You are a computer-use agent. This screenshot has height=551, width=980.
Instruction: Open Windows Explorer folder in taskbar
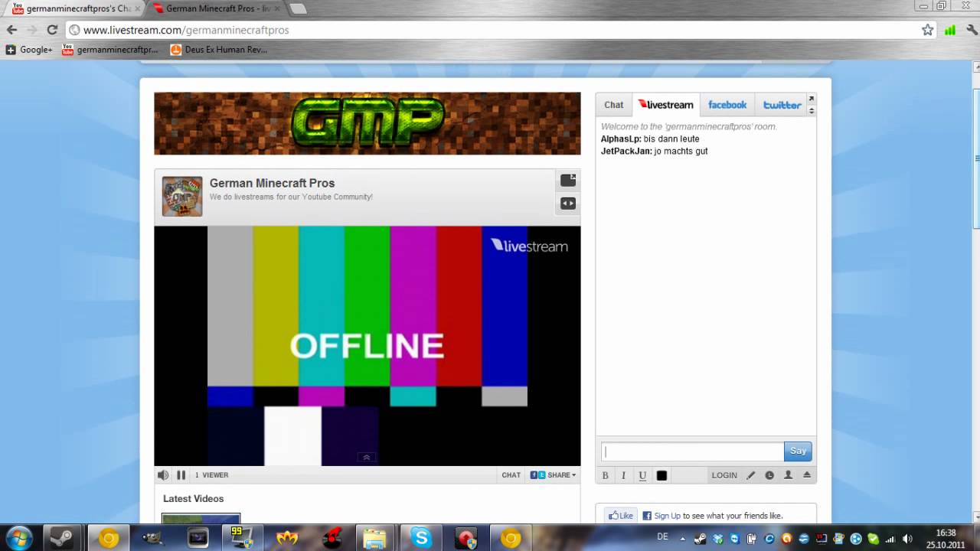[375, 538]
